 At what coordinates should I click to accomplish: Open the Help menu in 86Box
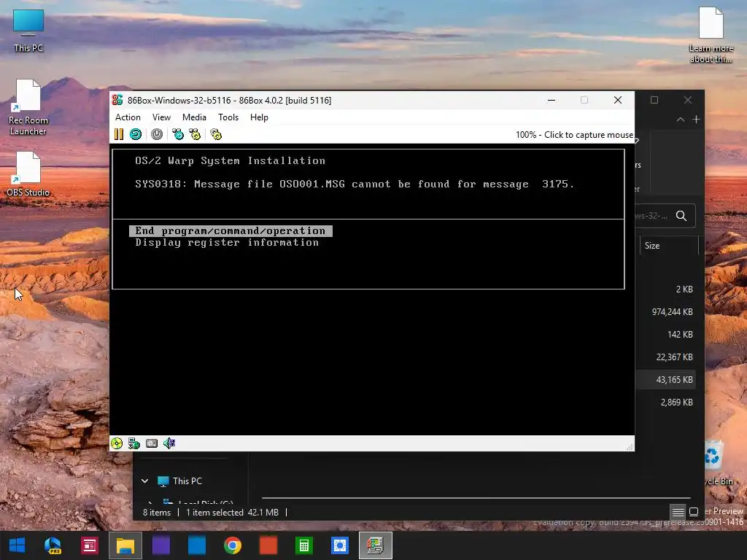(259, 117)
